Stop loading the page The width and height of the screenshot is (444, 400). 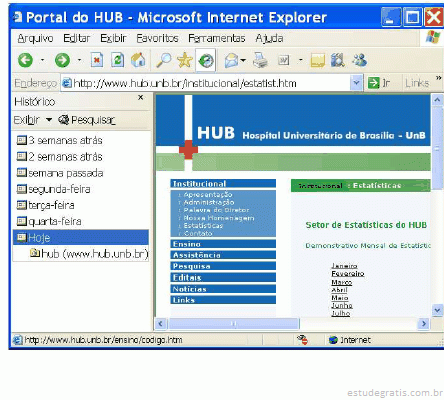pos(97,60)
